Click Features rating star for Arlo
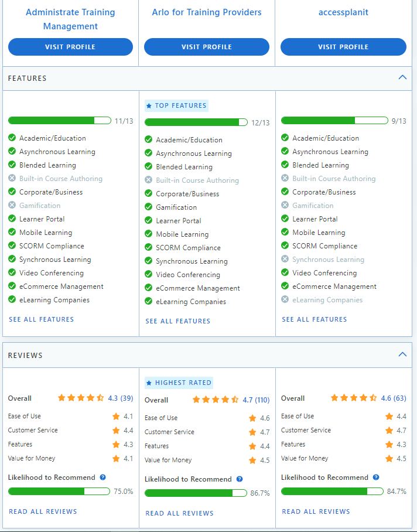The width and height of the screenshot is (417, 532). 252,446
